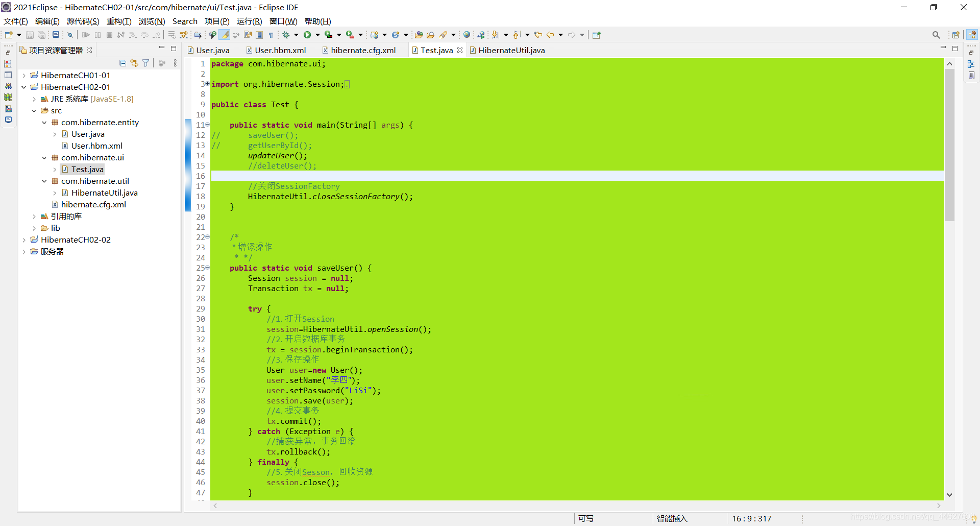Click the Last Edit Location icon
This screenshot has width=980, height=526.
538,35
